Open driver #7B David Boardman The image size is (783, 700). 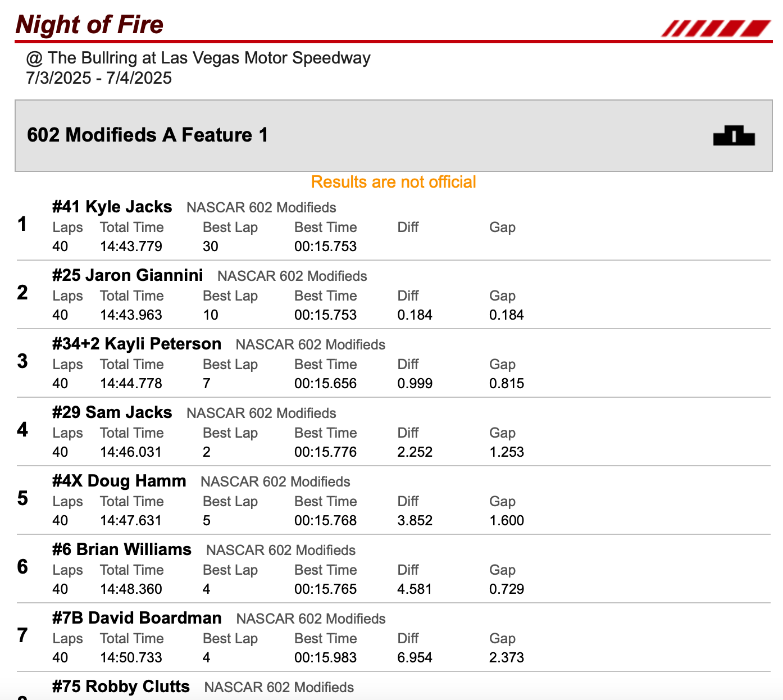click(137, 618)
